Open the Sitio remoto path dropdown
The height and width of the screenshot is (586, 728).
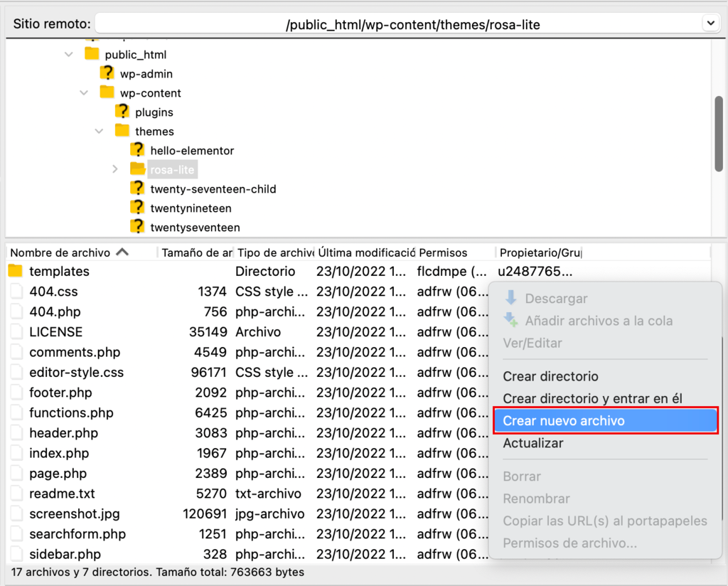(710, 23)
